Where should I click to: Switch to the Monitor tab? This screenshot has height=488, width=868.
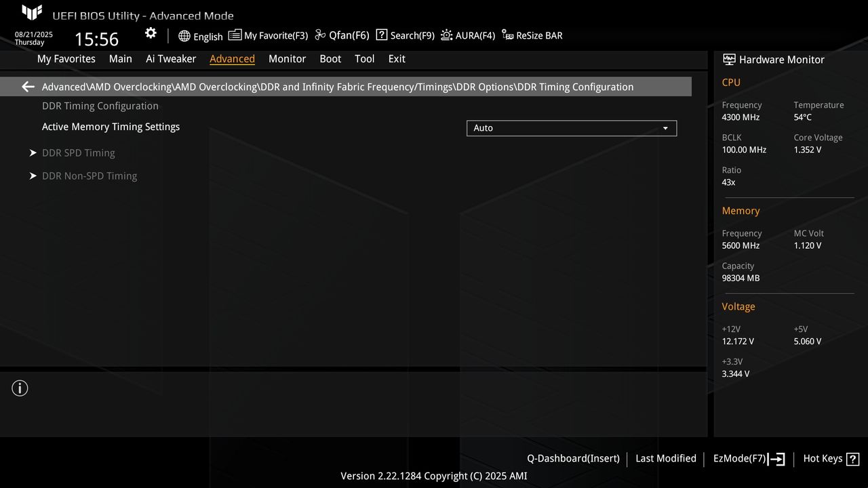coord(287,59)
